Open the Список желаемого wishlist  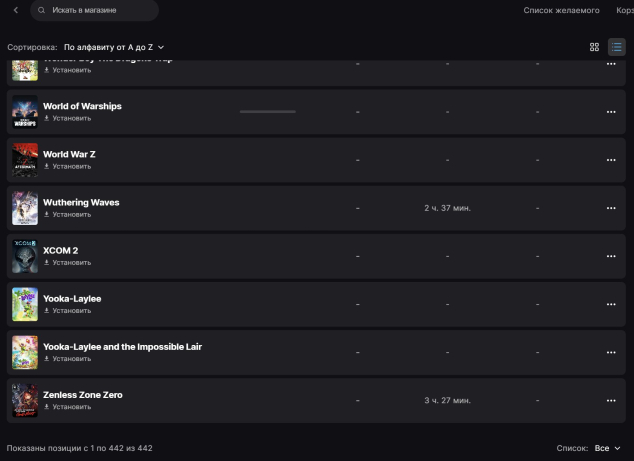(561, 10)
